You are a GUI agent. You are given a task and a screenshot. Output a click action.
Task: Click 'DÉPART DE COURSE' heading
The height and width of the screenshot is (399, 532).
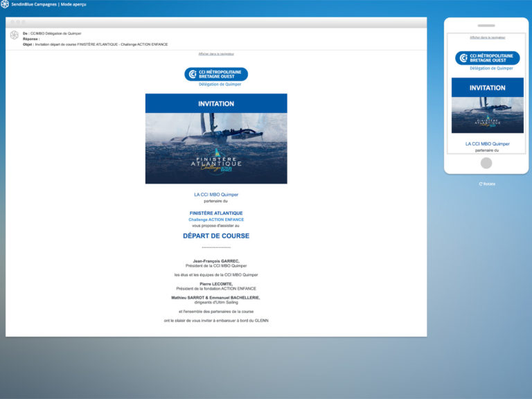point(216,236)
